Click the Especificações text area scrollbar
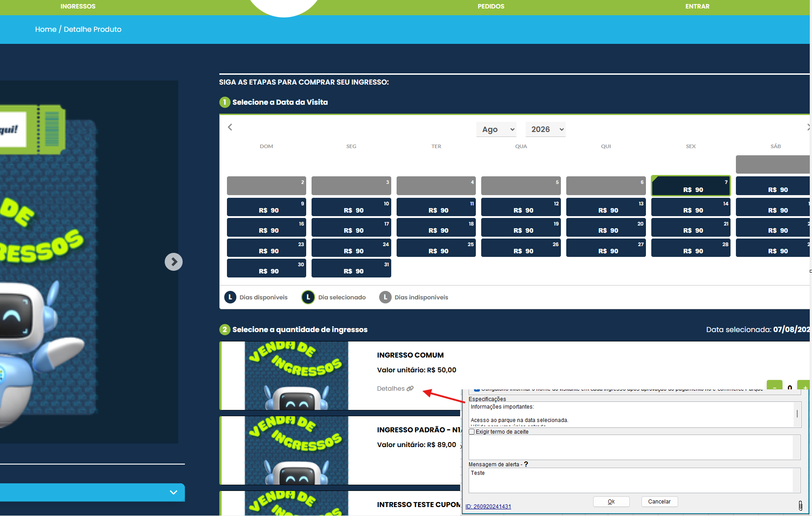 (797, 414)
